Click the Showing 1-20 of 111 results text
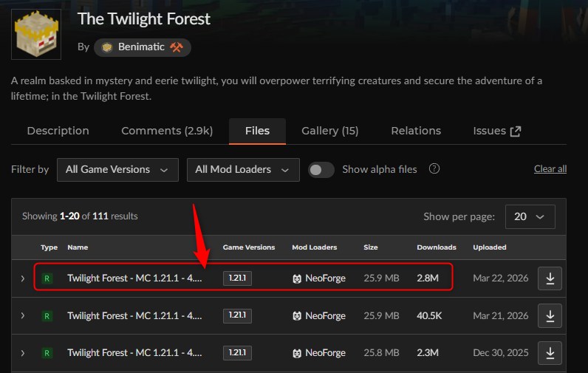The image size is (588, 373). 80,216
